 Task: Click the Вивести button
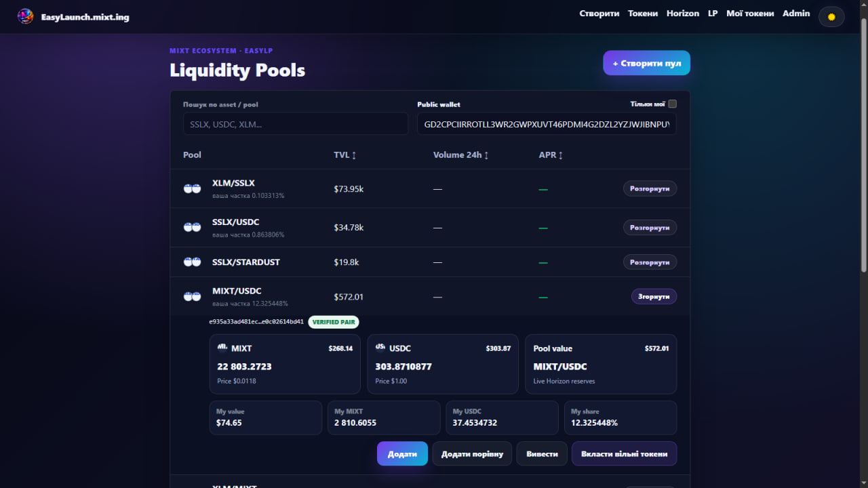[x=542, y=454]
